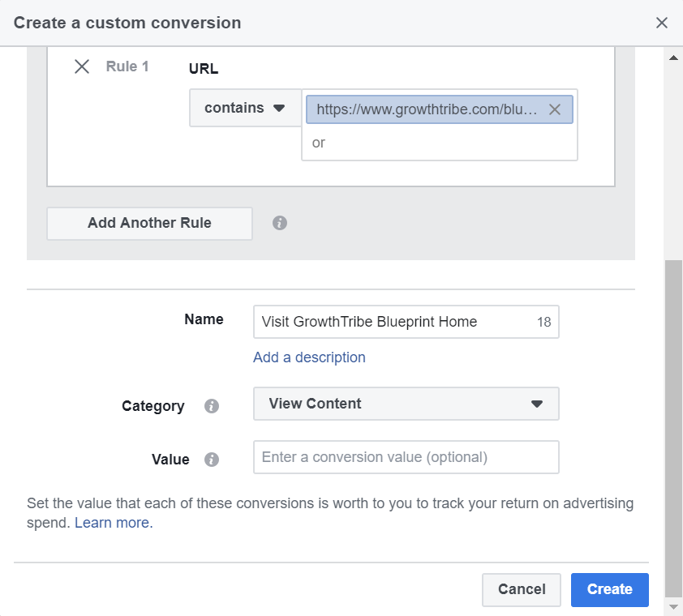The width and height of the screenshot is (683, 616).
Task: Follow the Learn more link
Action: 114,523
